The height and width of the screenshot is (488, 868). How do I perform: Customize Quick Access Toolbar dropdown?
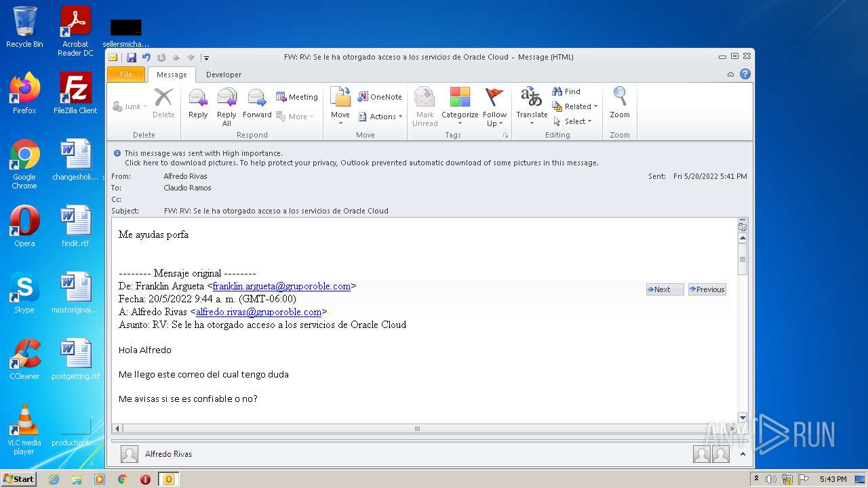[206, 58]
